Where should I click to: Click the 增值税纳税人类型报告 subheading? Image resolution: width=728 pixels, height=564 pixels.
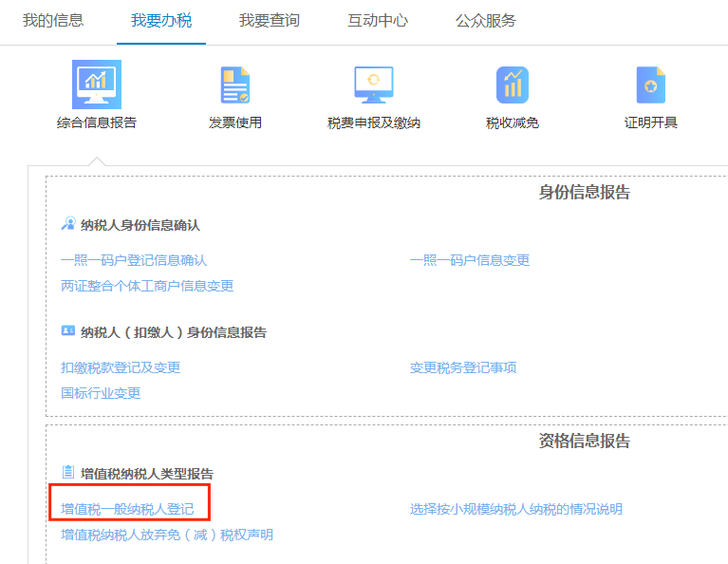click(147, 474)
